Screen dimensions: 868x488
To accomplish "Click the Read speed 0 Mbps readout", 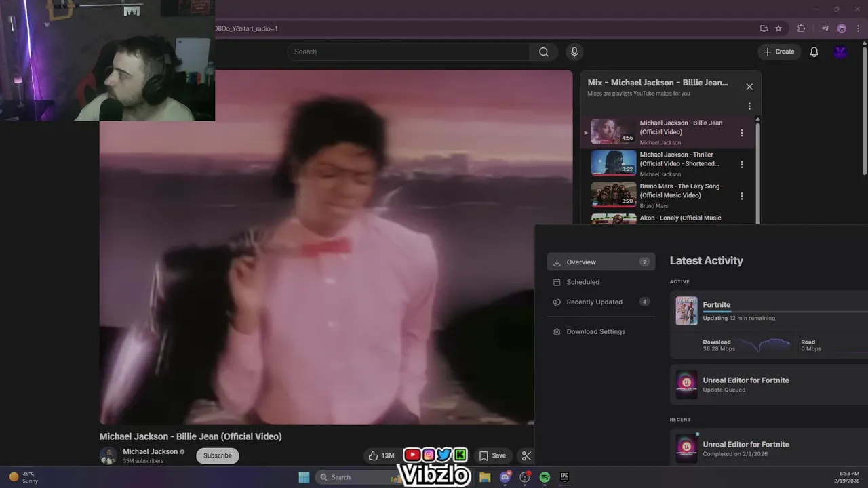I will (811, 346).
